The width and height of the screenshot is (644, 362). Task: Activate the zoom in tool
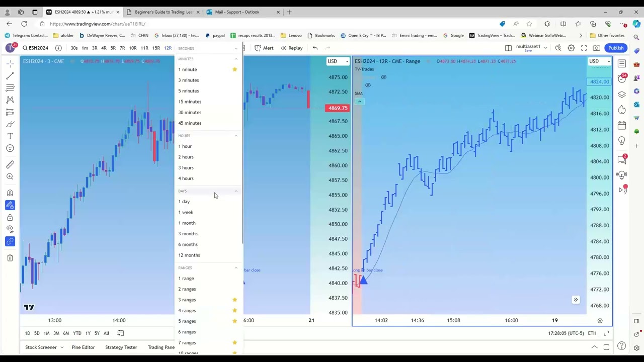[10, 176]
